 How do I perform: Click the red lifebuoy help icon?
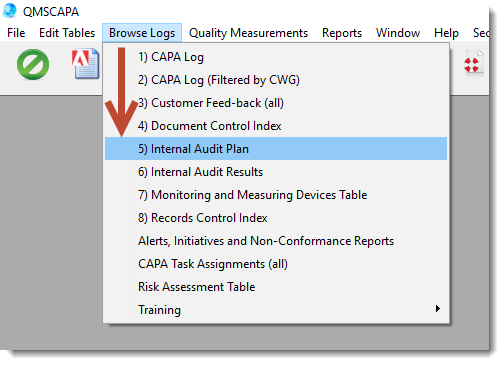click(473, 63)
